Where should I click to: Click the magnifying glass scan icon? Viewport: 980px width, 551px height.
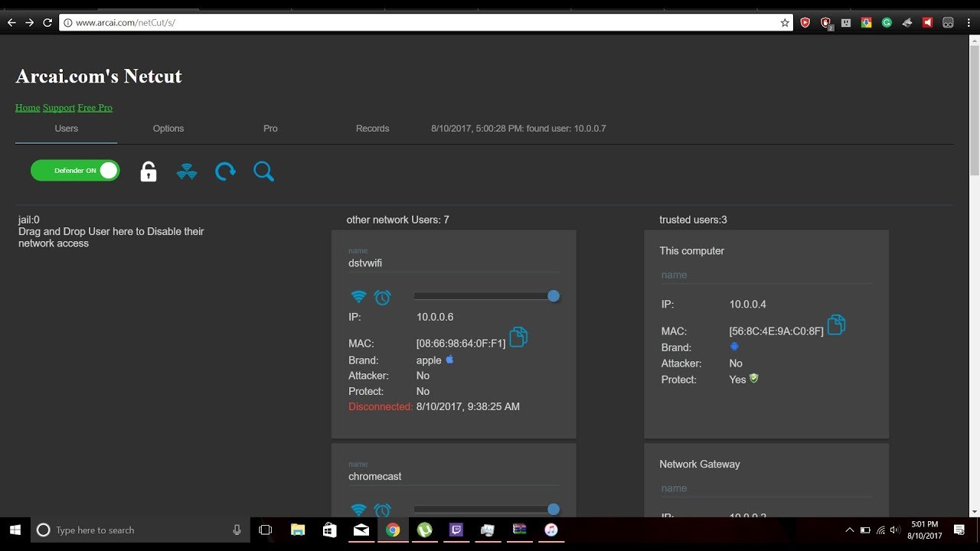[263, 171]
